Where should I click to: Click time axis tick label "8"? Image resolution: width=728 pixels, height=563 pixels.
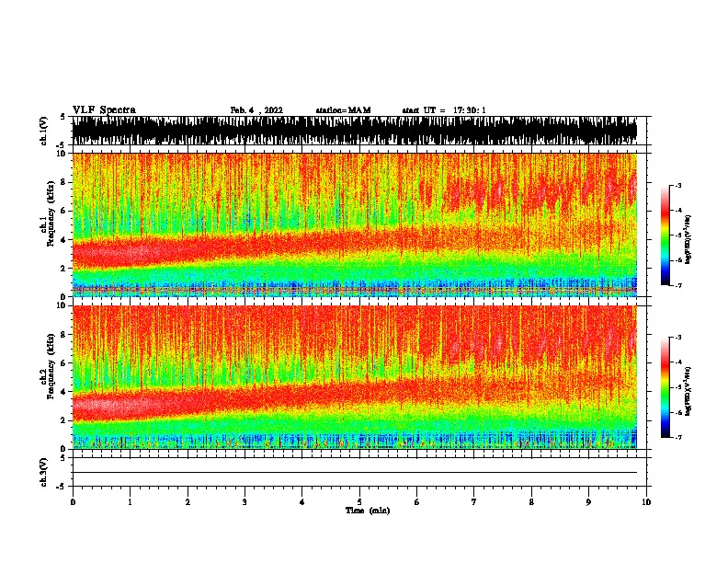coord(531,502)
